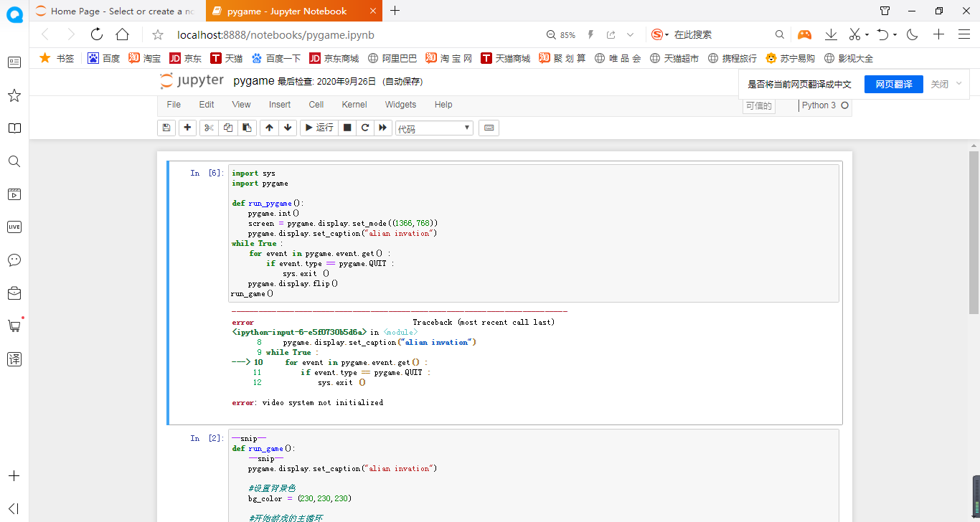Open the Help menu
The height and width of the screenshot is (522, 980).
point(443,105)
